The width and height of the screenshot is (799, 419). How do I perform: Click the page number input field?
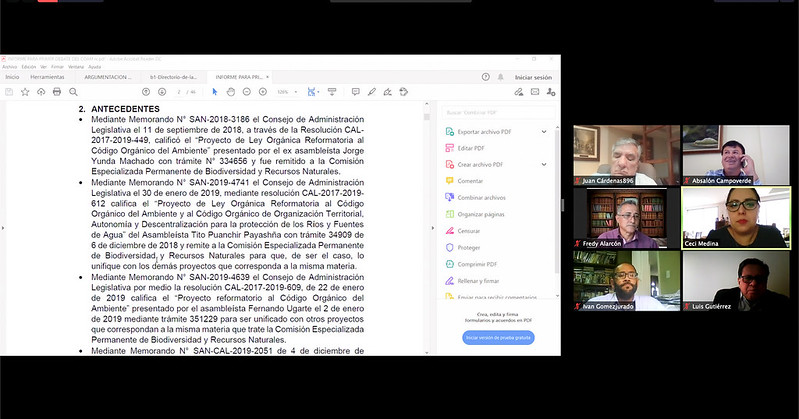tap(179, 92)
